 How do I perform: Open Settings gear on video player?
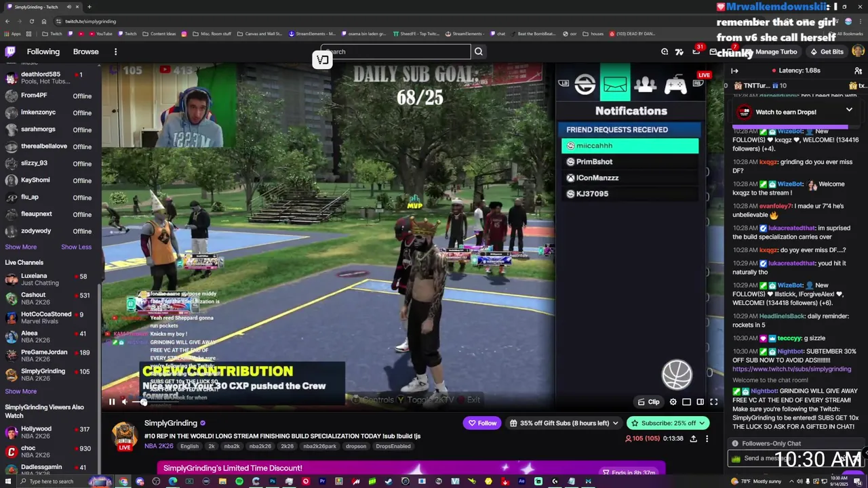[673, 402]
